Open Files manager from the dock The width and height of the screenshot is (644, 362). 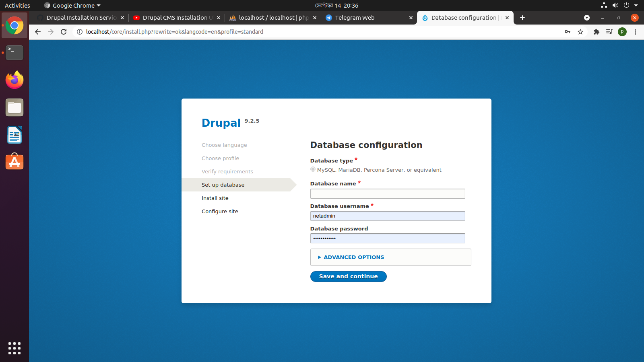click(14, 107)
